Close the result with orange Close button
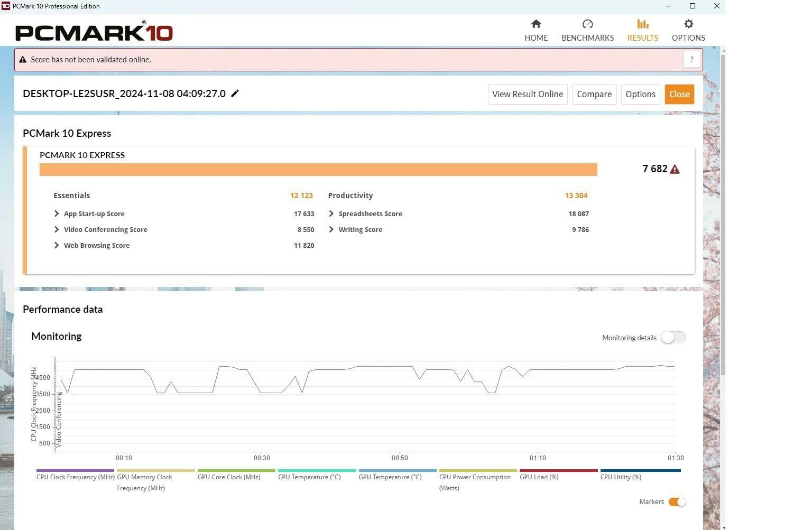This screenshot has height=530, width=812. 679,94
